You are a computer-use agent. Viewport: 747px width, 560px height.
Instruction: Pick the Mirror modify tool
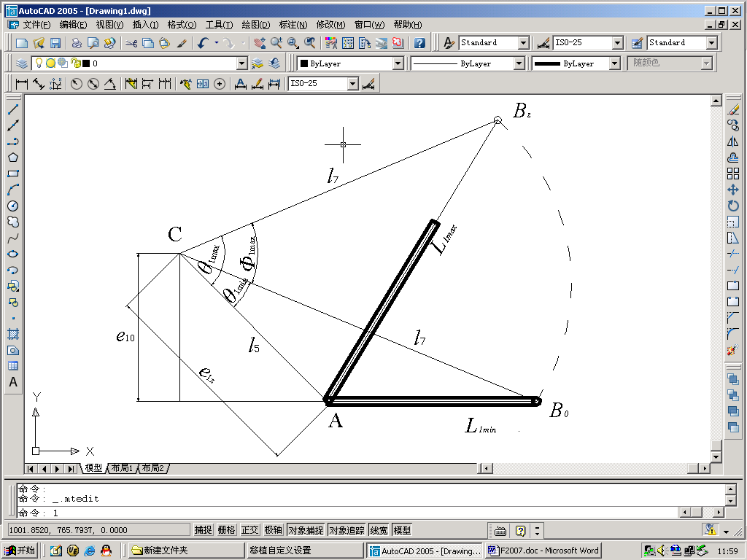(733, 141)
